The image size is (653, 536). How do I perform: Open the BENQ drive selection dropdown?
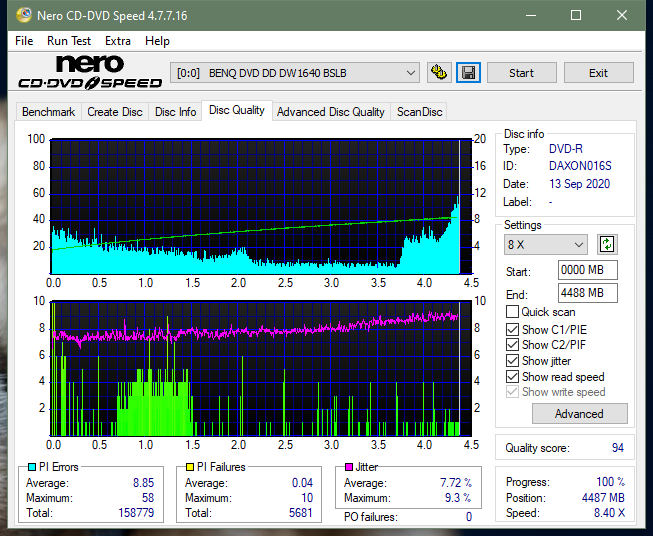(294, 73)
